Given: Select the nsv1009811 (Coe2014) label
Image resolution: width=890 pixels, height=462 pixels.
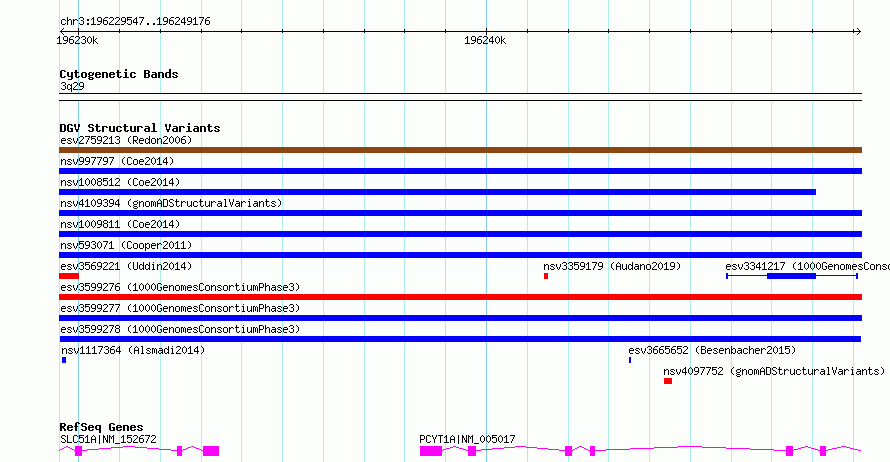Looking at the screenshot, I should pyautogui.click(x=120, y=224).
